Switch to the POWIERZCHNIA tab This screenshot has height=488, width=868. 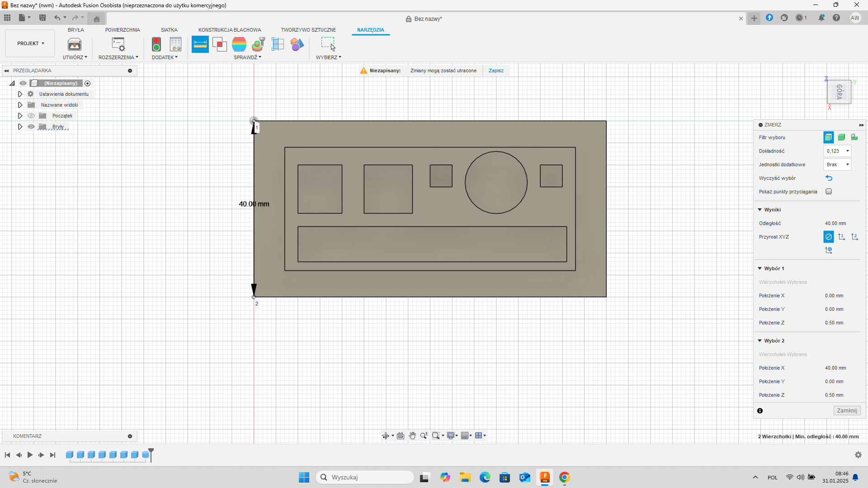tap(123, 30)
